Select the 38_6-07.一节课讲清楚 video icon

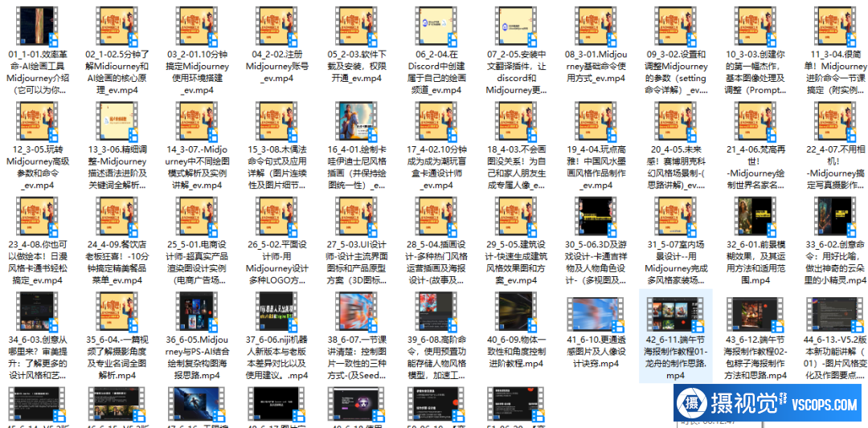pos(357,311)
